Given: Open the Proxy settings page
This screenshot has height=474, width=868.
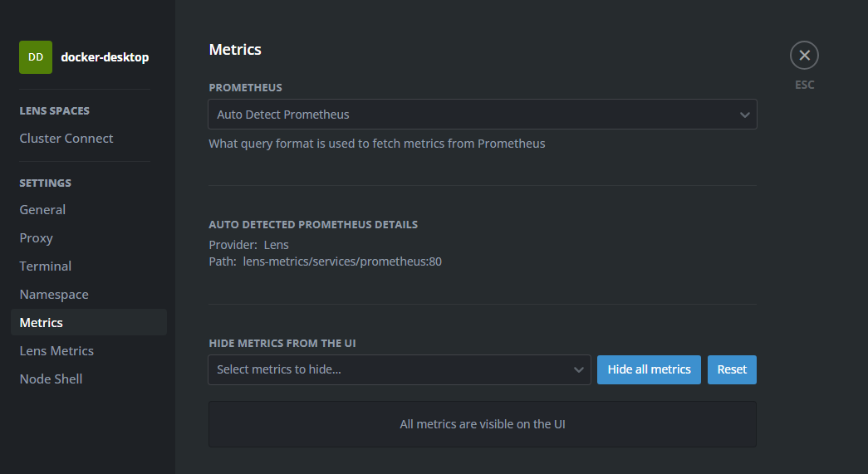Looking at the screenshot, I should click(36, 237).
